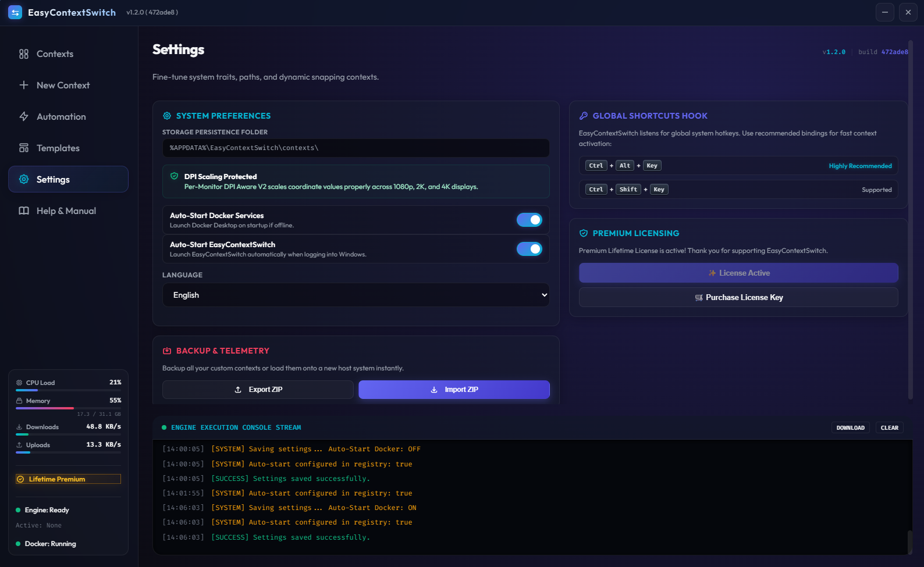The height and width of the screenshot is (567, 924).
Task: Click the storage persistence folder path field
Action: (x=356, y=148)
